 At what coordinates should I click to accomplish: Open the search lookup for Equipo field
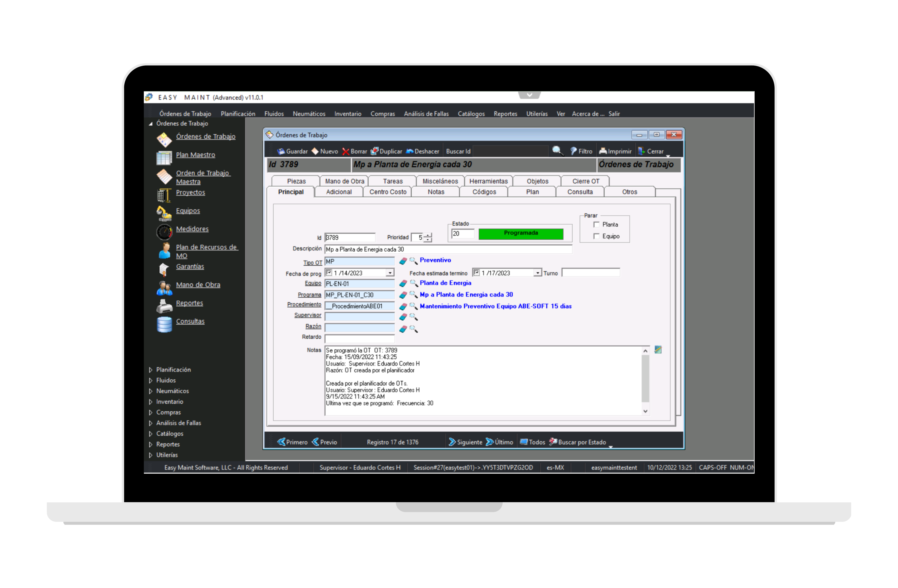[414, 283]
